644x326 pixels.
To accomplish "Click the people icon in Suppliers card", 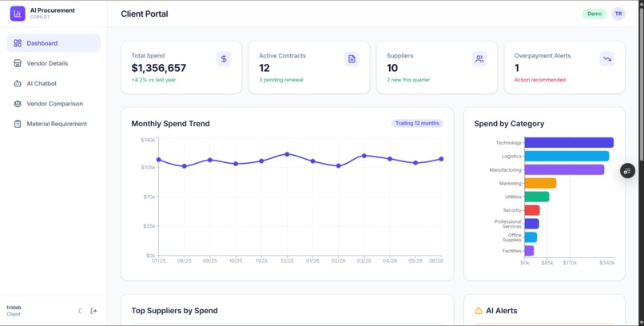I will tap(479, 58).
